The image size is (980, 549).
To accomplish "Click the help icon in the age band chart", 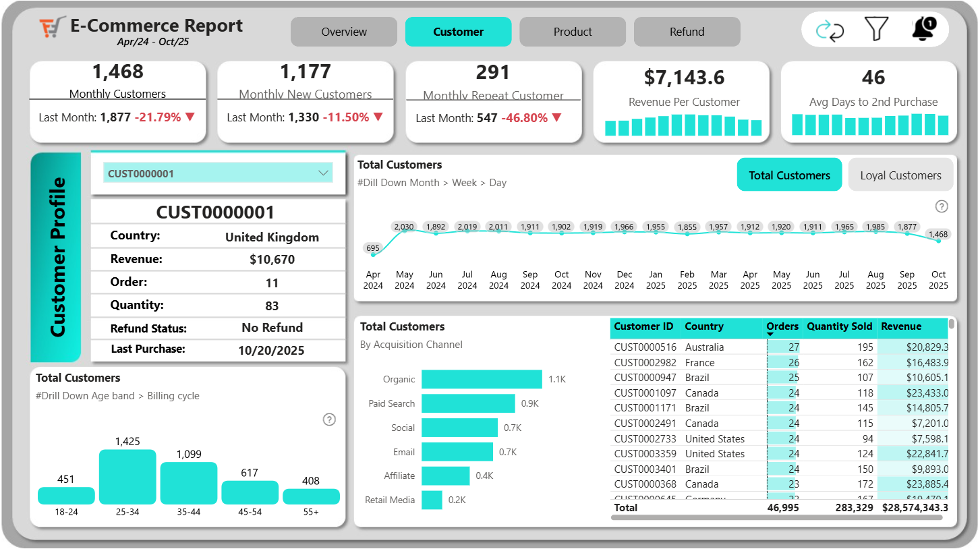I will coord(329,420).
